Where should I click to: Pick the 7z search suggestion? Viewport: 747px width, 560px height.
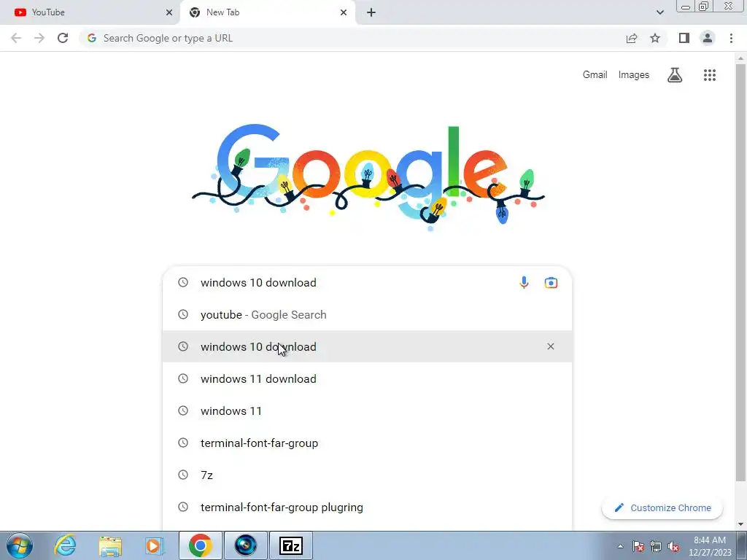coord(367,475)
